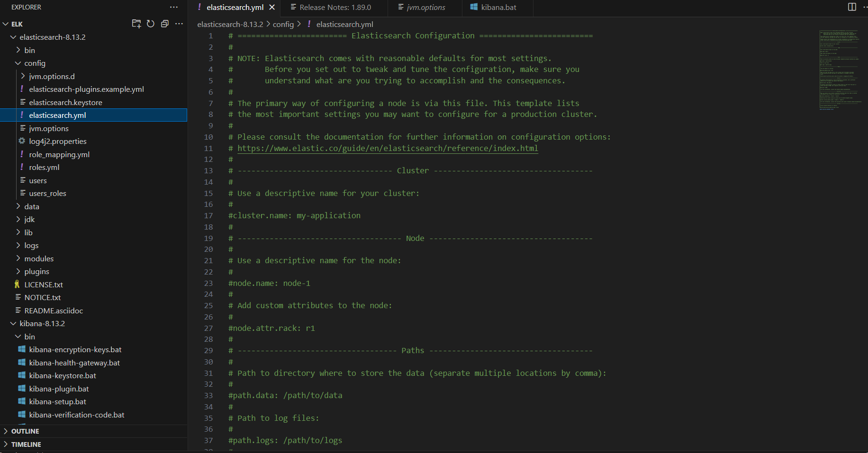Expand the plugins folder
The width and height of the screenshot is (868, 453).
tap(18, 271)
